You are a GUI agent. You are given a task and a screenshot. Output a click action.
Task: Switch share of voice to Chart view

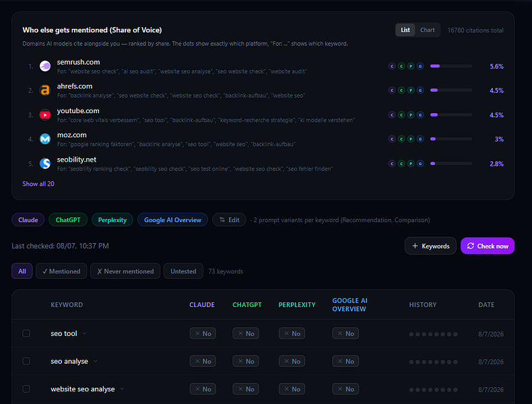(x=428, y=30)
